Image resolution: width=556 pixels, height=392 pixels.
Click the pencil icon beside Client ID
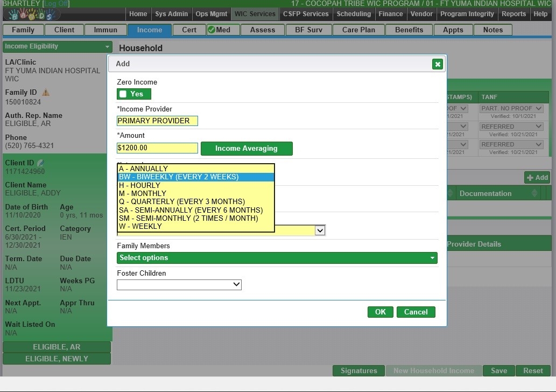(41, 163)
